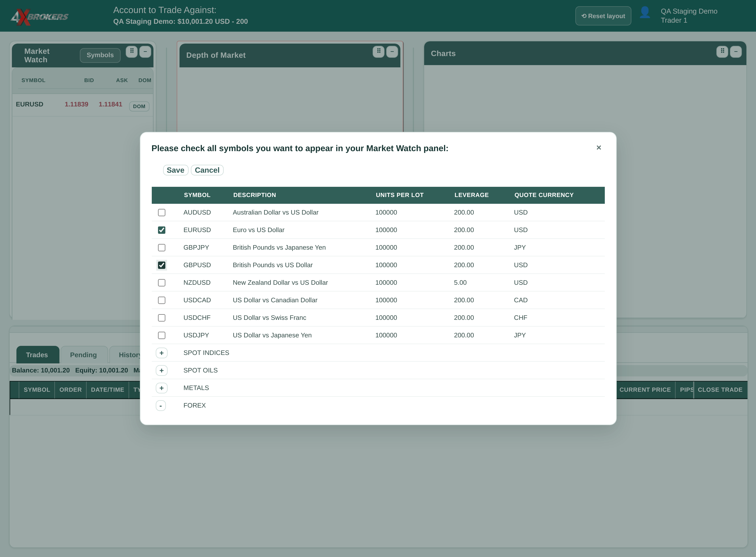Close the symbols dialog with the X
Screen dimensions: 756x557
point(599,148)
